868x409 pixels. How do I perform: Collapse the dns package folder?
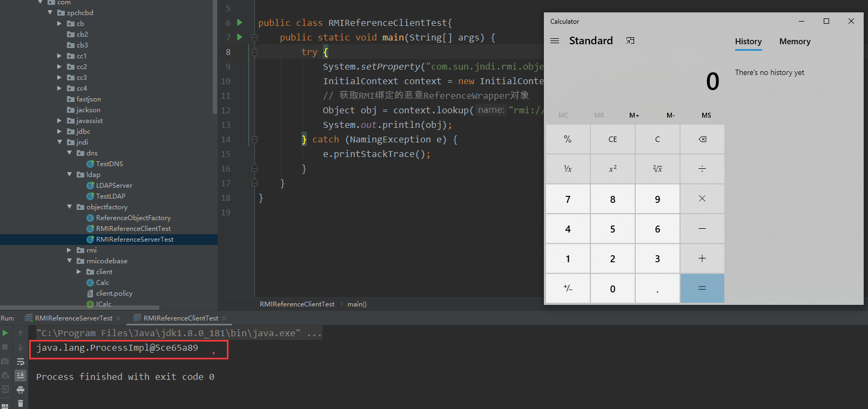tap(69, 153)
